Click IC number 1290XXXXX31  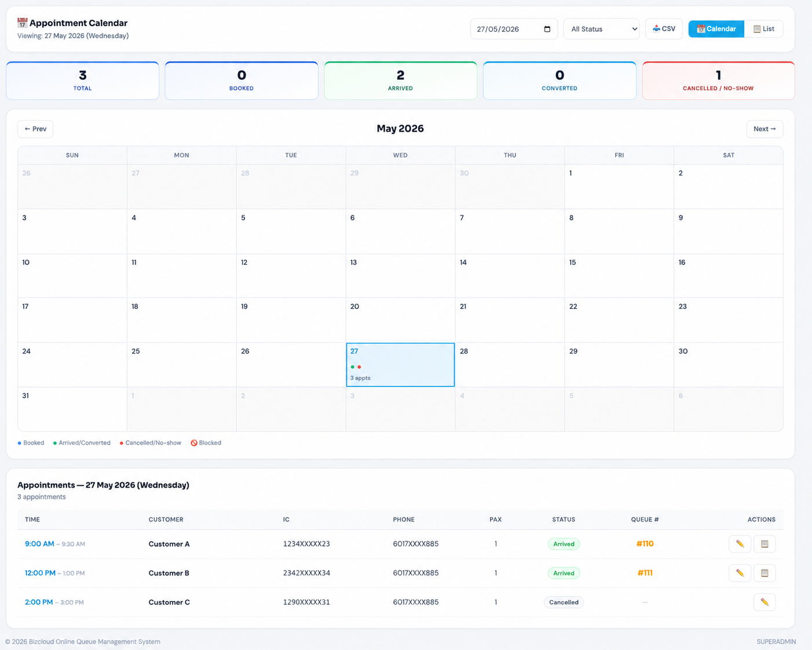(x=306, y=602)
